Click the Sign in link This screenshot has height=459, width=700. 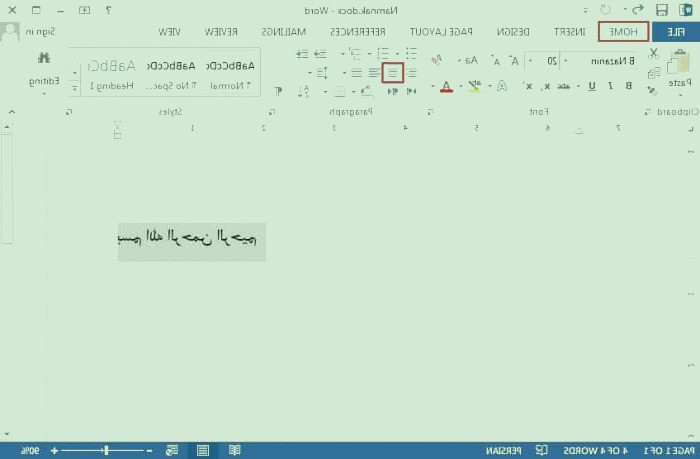(39, 32)
